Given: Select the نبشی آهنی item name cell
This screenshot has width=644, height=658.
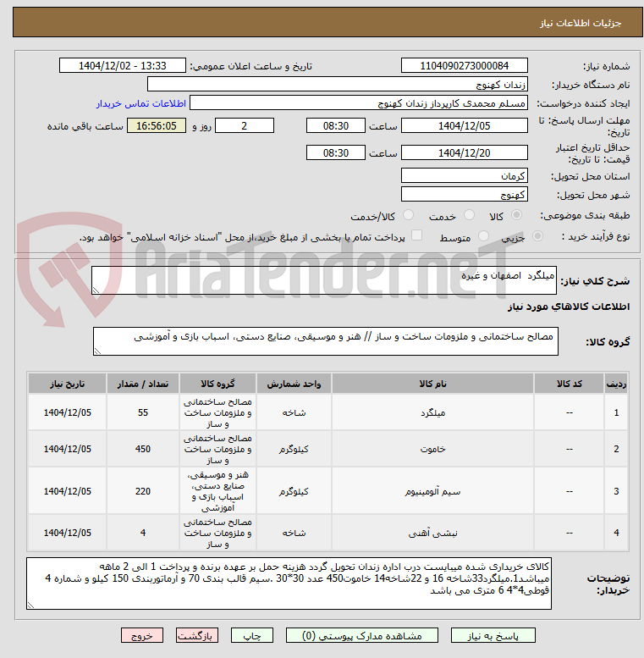Looking at the screenshot, I should coord(432,533).
